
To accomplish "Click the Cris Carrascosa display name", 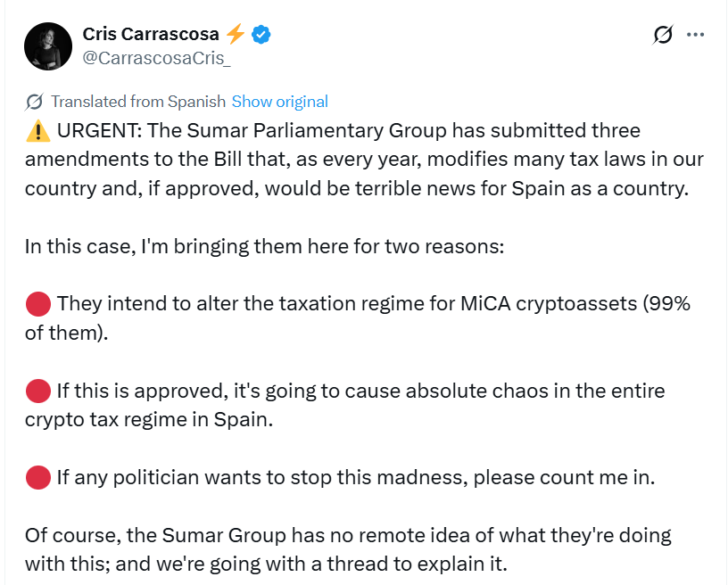I will coord(151,34).
